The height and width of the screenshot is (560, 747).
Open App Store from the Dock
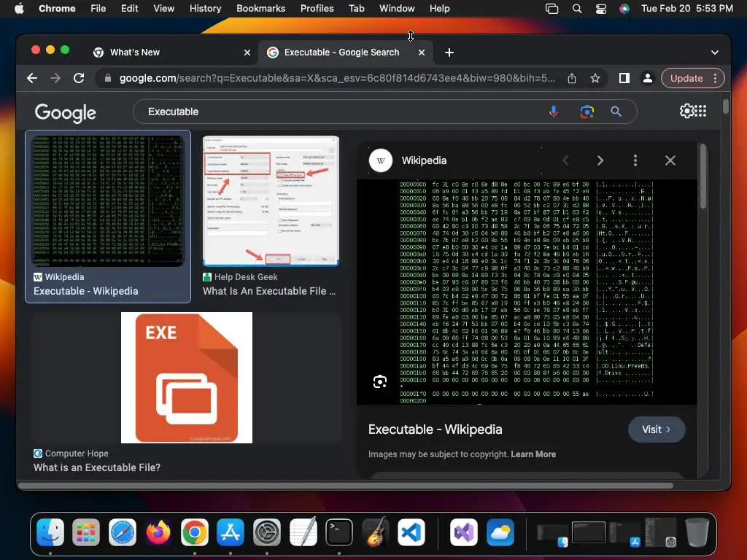231,532
